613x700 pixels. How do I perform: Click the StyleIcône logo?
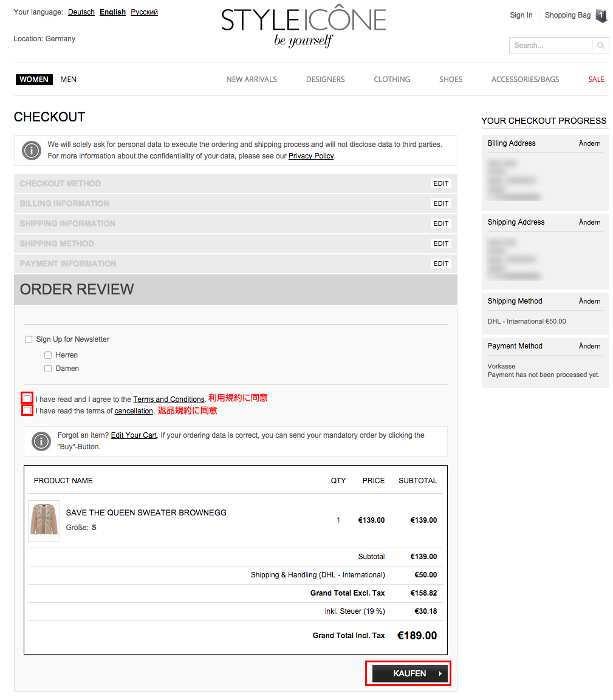tap(304, 26)
